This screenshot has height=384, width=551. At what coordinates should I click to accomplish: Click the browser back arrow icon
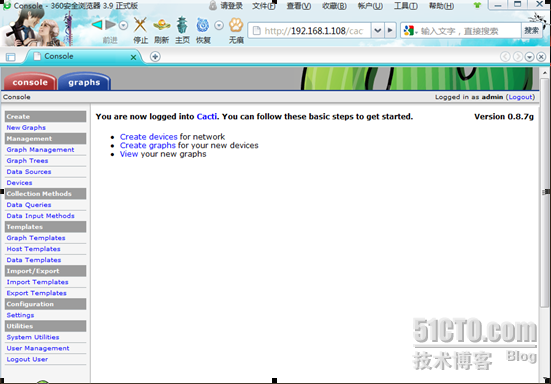[97, 25]
